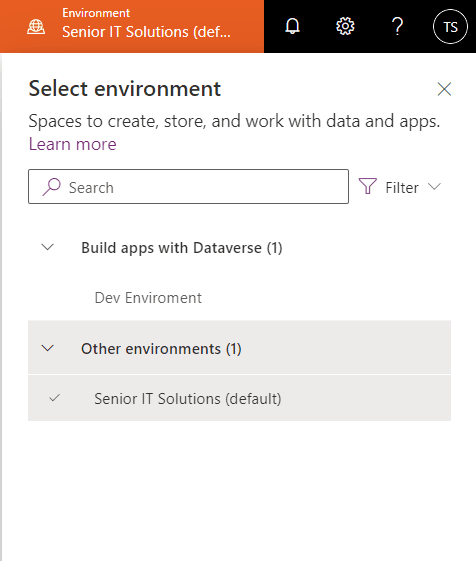Image resolution: width=476 pixels, height=561 pixels.
Task: Click the Filter label text
Action: (x=402, y=187)
